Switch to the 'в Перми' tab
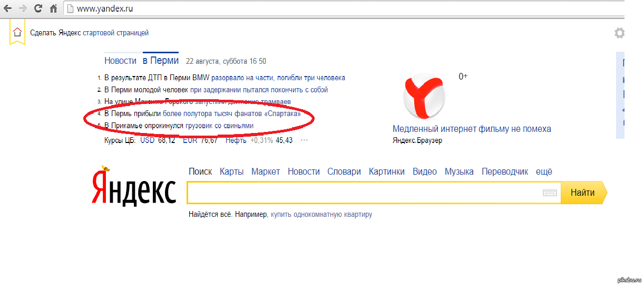Screen dimensions: 644x286 pos(161,61)
